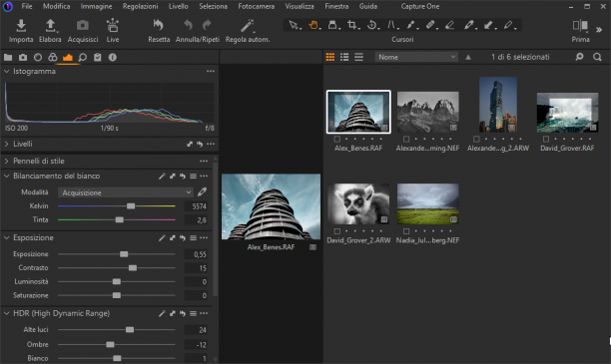The height and width of the screenshot is (364, 611).
Task: Open the Finestra menu
Action: point(336,6)
